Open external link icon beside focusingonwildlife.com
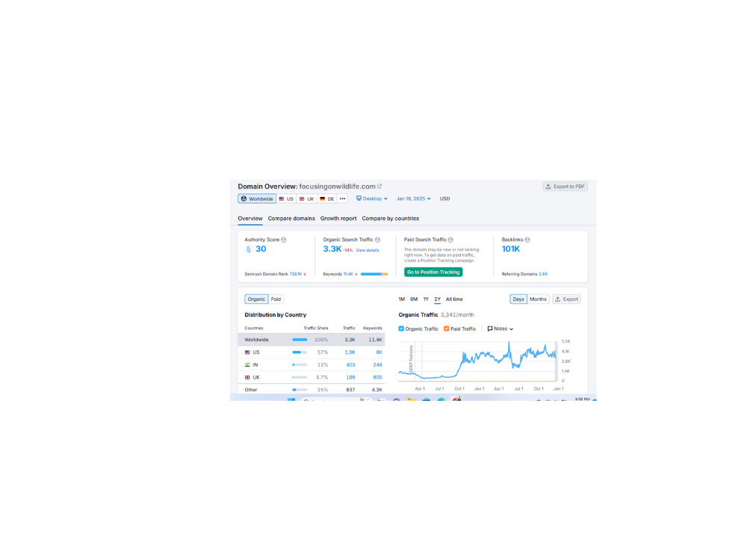 (x=379, y=186)
